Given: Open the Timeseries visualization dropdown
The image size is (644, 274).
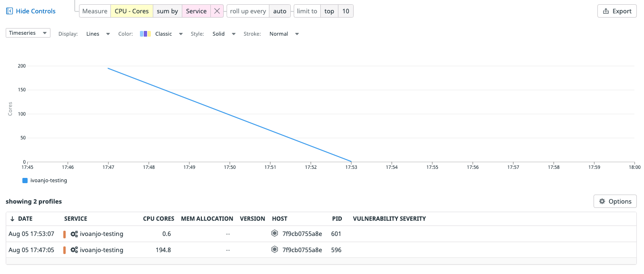Looking at the screenshot, I should 28,33.
